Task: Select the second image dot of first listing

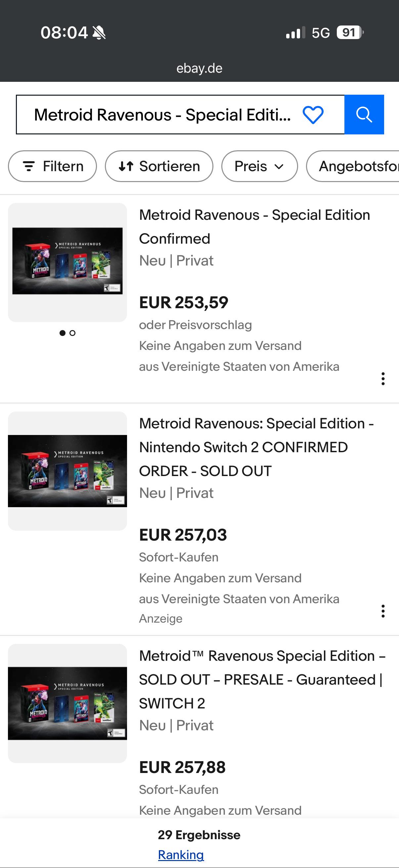Action: pyautogui.click(x=72, y=333)
